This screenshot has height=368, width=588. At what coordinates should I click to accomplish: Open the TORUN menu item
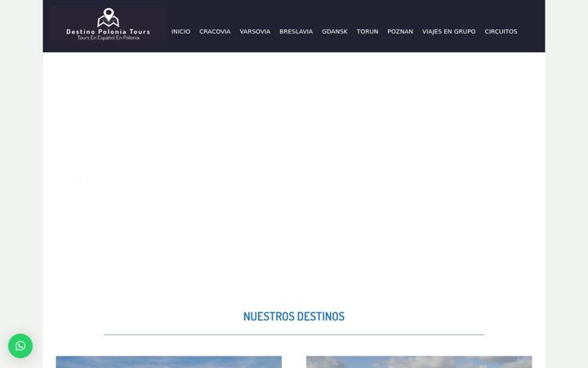click(367, 32)
